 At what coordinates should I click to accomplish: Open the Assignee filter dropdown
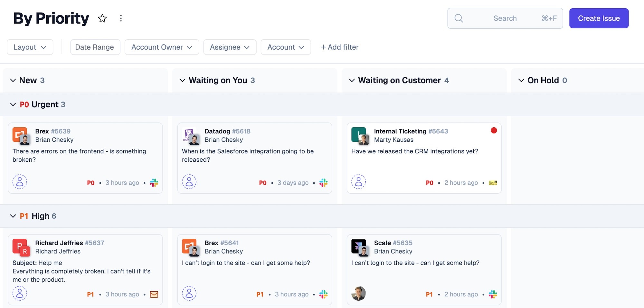pos(230,47)
